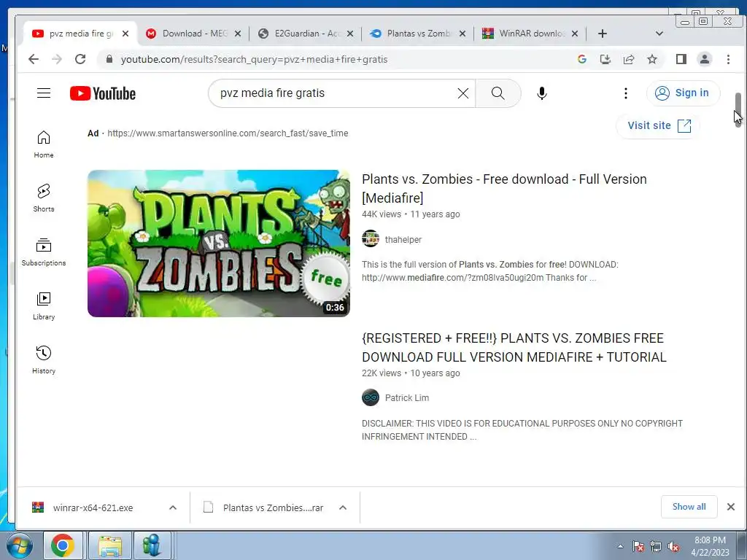
Task: Close the E2Guardian tab
Action: point(350,34)
